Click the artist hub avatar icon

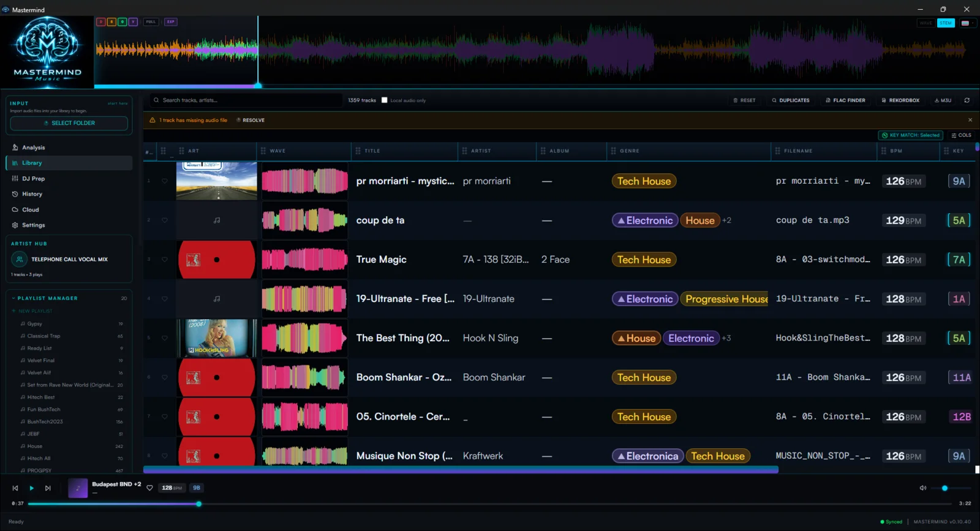[x=20, y=260]
